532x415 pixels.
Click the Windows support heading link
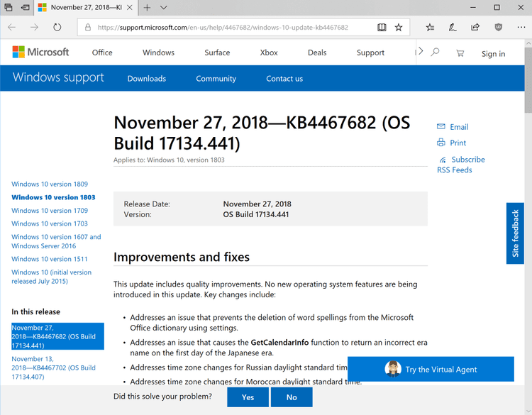point(58,77)
